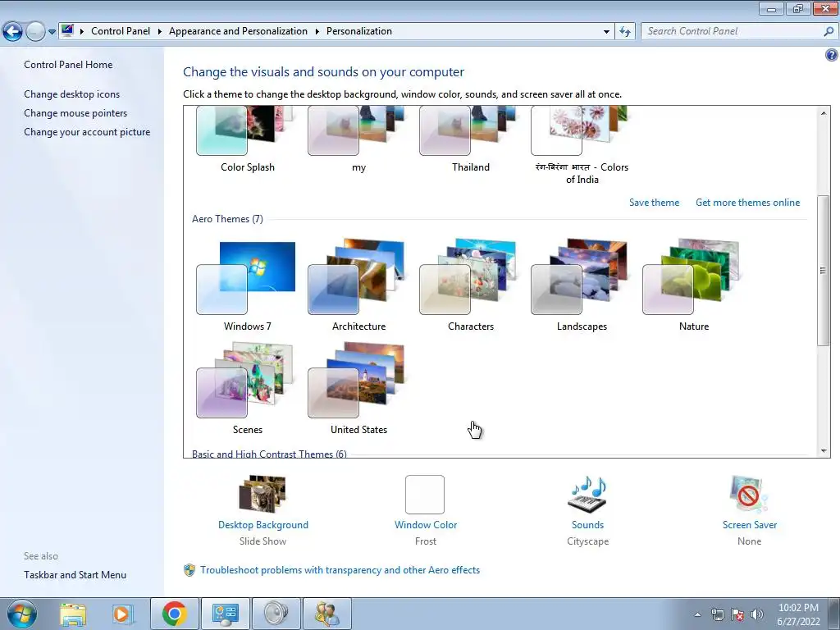Click the Screen Saver link
The width and height of the screenshot is (840, 630).
click(x=750, y=525)
